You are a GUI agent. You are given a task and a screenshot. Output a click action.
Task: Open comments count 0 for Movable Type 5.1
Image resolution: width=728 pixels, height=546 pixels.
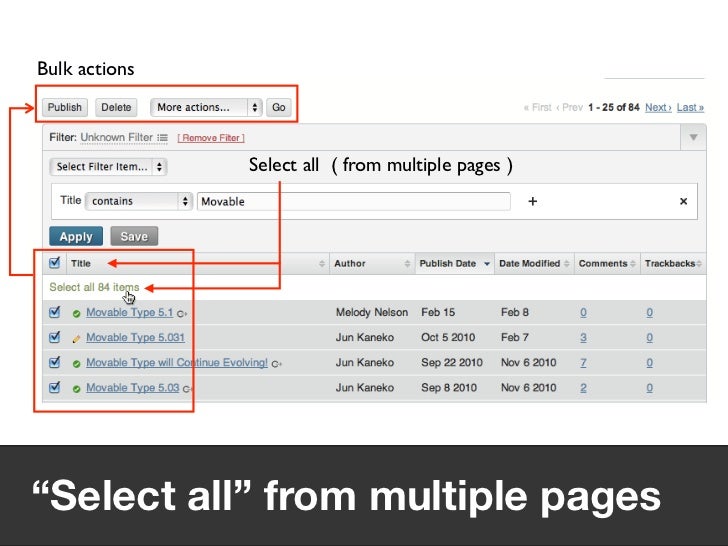click(583, 312)
